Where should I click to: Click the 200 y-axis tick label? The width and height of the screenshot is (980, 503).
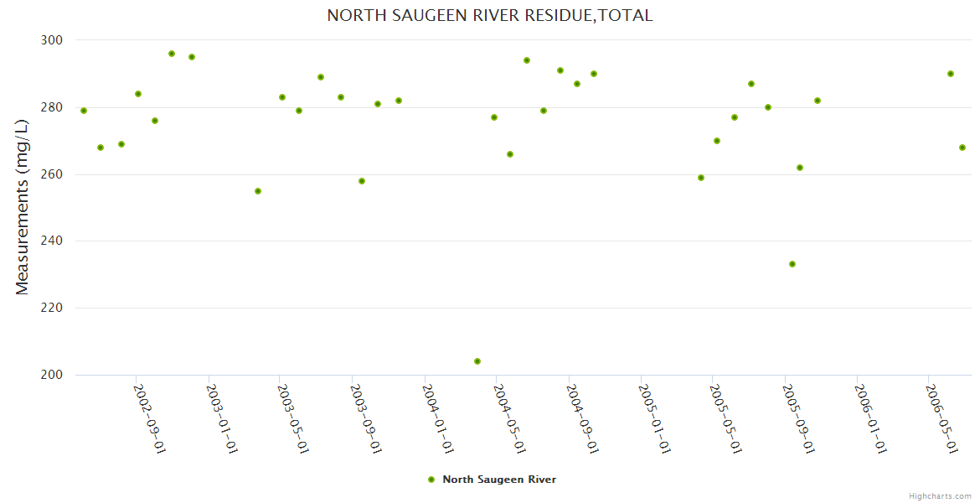(53, 375)
